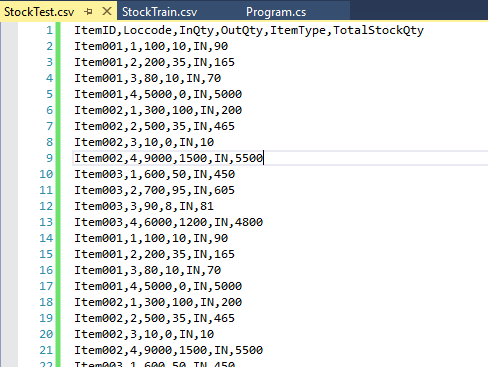The image size is (488, 367).
Task: Pin the StockTest.csv tab
Action: coord(88,12)
